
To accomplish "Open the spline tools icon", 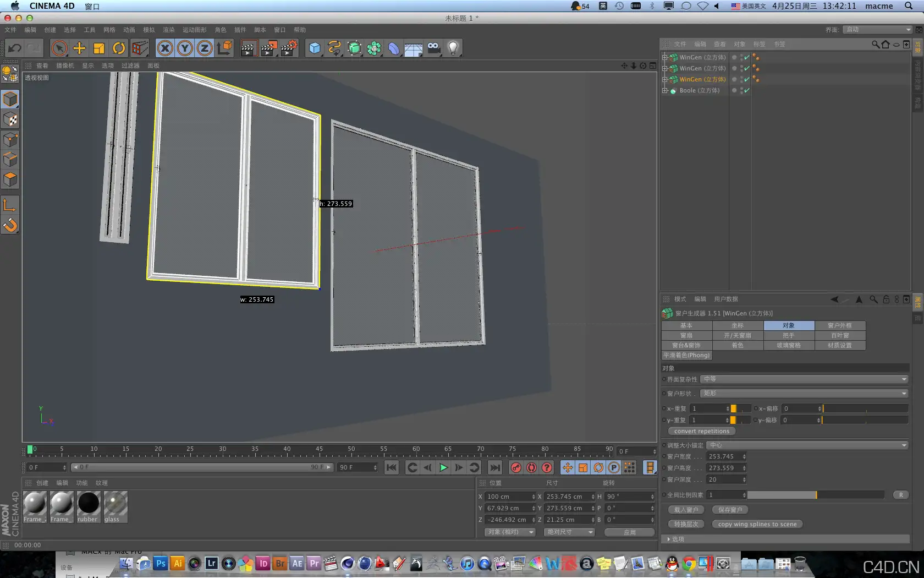I will [334, 48].
